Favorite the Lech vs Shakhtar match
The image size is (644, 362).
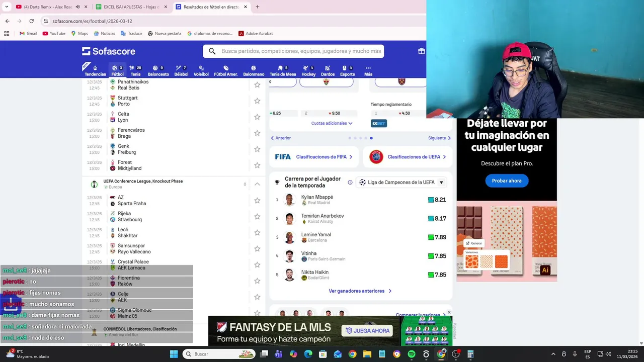tap(257, 233)
